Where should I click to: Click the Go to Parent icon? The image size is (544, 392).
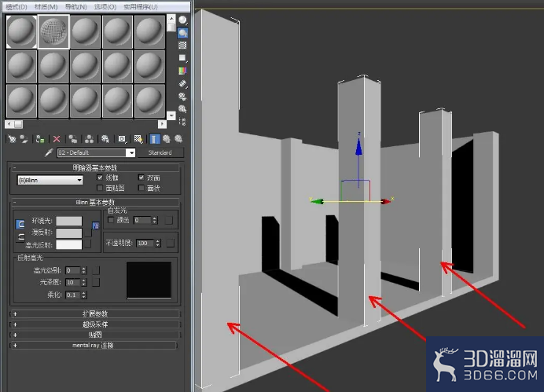167,139
